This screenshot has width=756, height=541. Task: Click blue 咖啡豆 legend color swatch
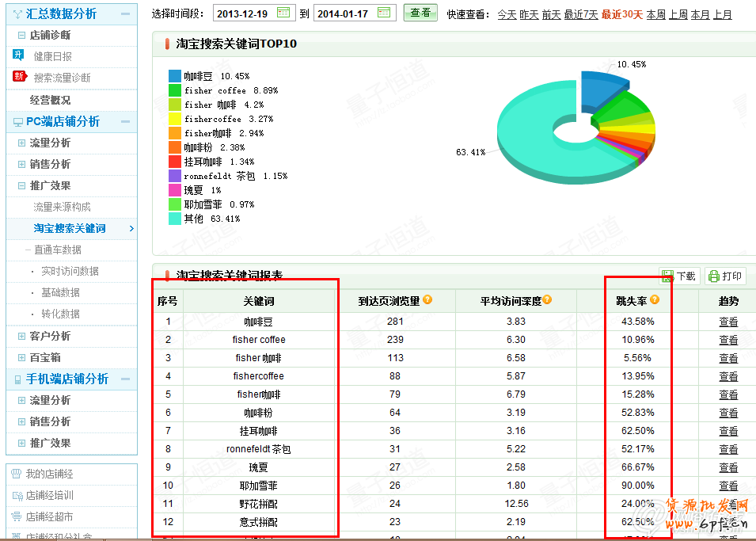(x=175, y=76)
